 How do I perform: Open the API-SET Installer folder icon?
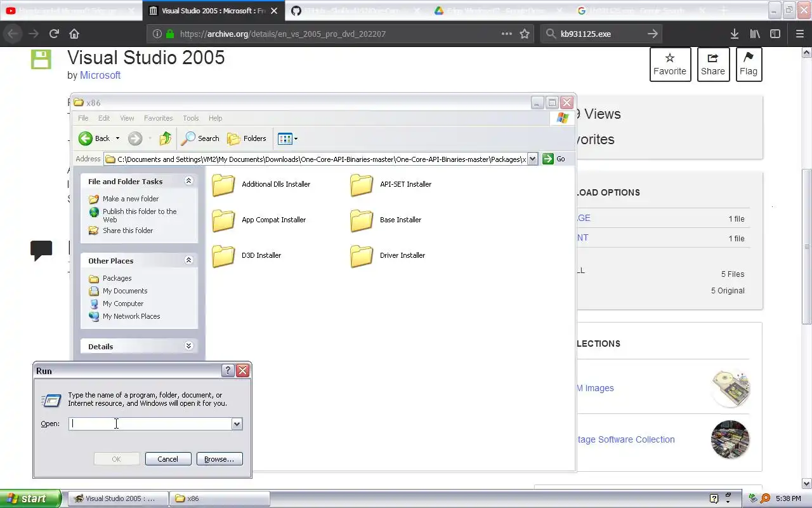362,185
